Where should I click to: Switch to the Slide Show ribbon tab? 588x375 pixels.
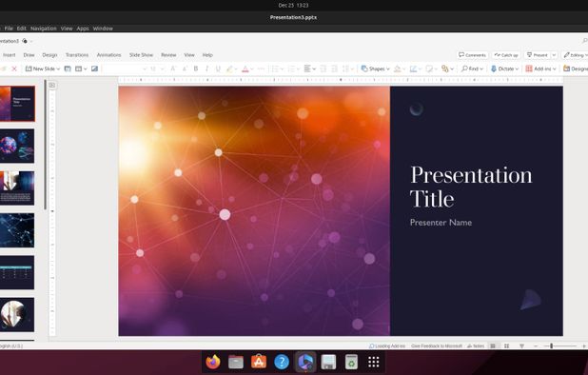click(x=141, y=55)
